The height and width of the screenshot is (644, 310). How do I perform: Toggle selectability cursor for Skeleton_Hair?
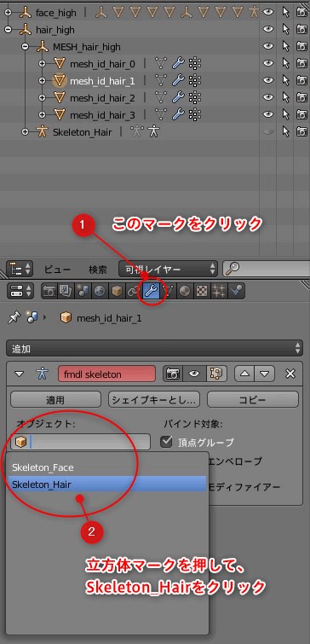tap(286, 132)
